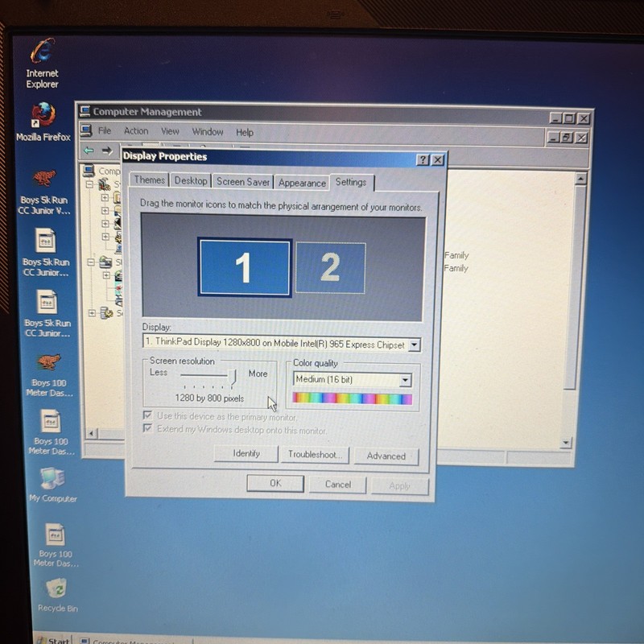Click the Troubleshoot... button

click(x=315, y=455)
